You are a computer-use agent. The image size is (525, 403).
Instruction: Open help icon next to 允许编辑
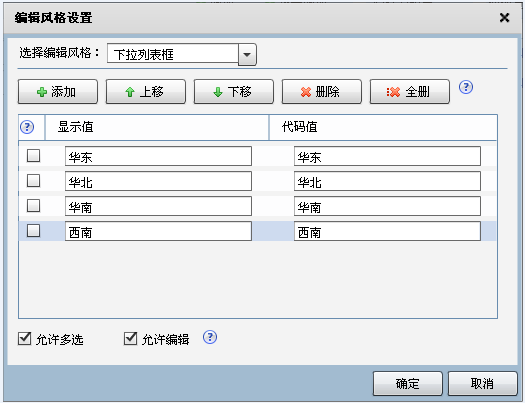tap(210, 337)
